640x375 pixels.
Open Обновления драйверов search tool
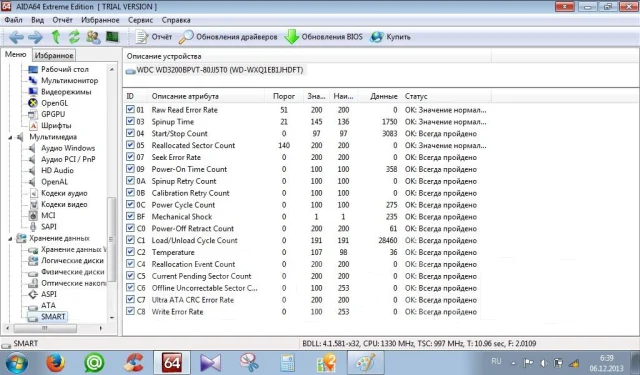228,37
